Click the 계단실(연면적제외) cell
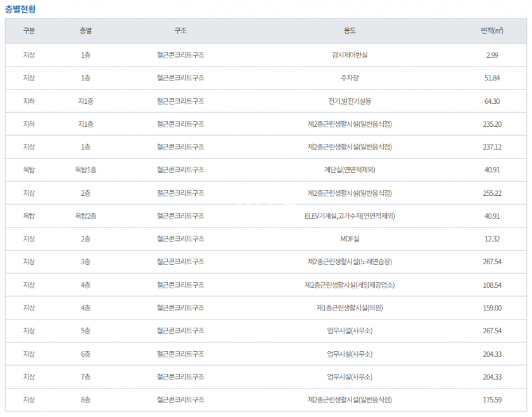 350,170
